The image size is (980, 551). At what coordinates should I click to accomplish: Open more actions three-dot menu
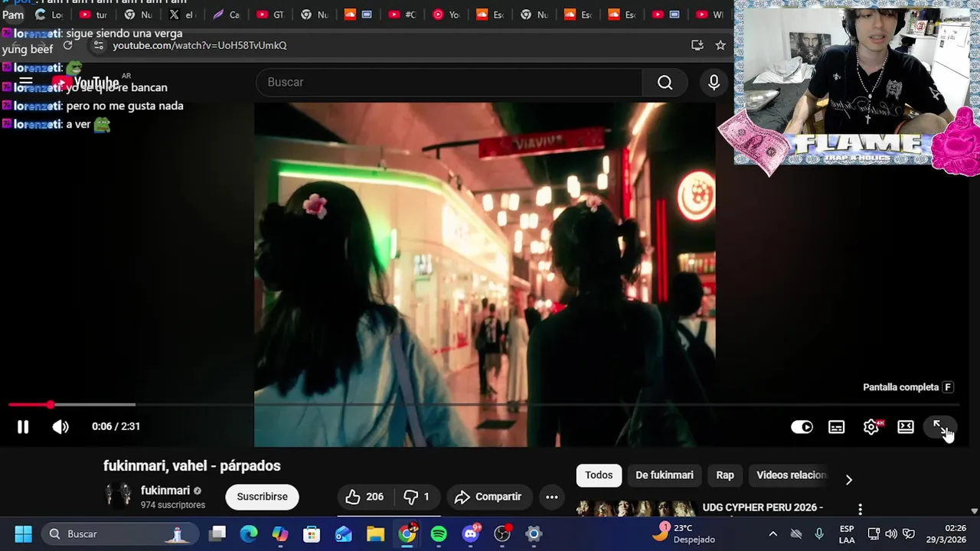coord(551,497)
